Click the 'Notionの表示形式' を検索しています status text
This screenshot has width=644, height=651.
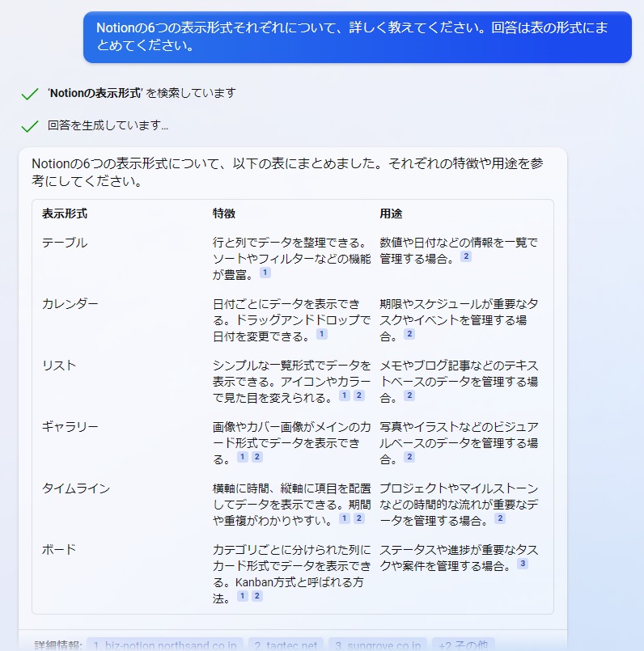tap(142, 93)
